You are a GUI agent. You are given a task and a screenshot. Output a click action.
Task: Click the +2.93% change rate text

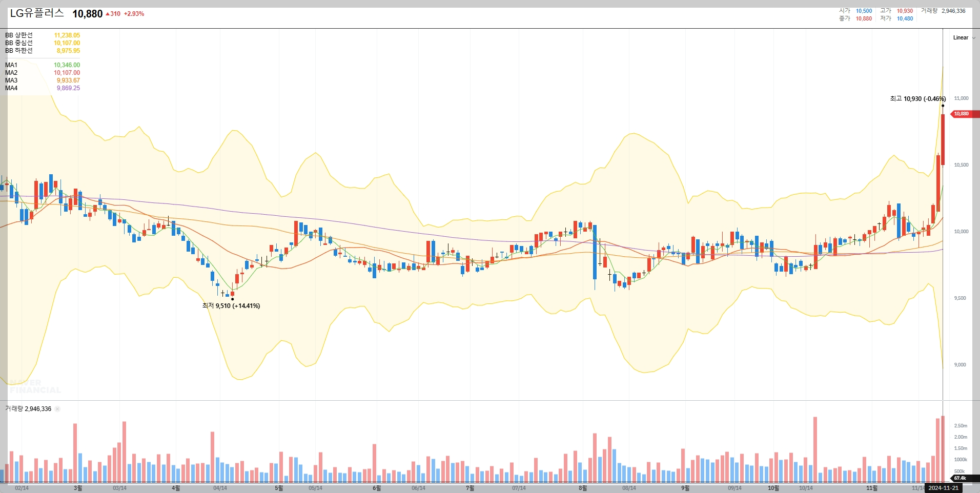point(134,14)
